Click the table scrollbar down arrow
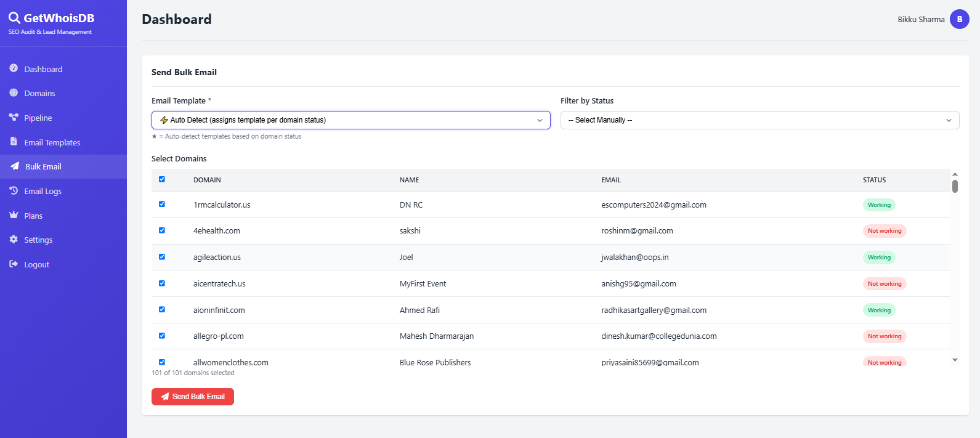This screenshot has width=980, height=438. pyautogui.click(x=955, y=360)
